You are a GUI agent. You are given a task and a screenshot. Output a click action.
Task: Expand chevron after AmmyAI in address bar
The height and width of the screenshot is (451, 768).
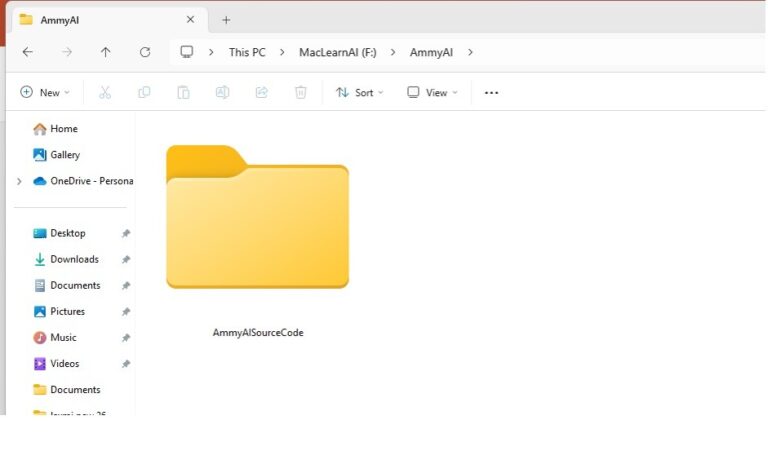point(471,52)
